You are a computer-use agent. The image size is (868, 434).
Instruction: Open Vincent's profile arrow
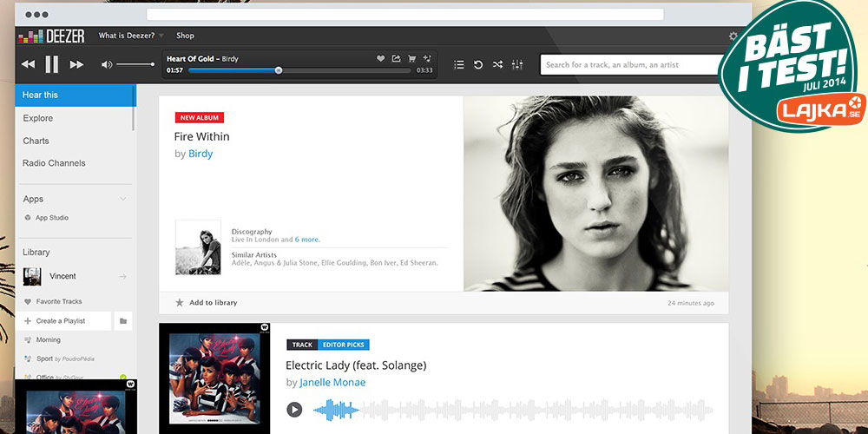[123, 276]
